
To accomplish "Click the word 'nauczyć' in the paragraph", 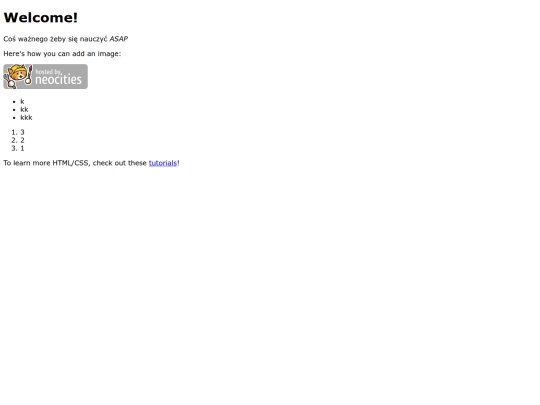I will pyautogui.click(x=94, y=39).
